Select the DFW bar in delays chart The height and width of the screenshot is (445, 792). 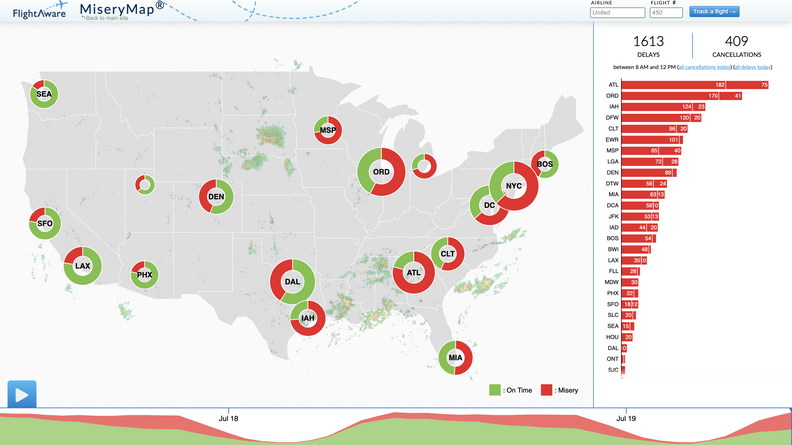661,118
